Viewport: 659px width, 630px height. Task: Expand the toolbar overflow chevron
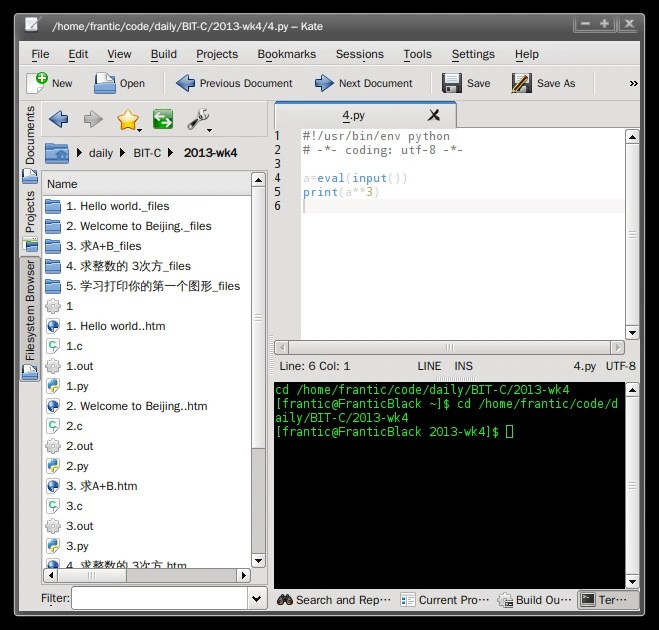(x=632, y=84)
